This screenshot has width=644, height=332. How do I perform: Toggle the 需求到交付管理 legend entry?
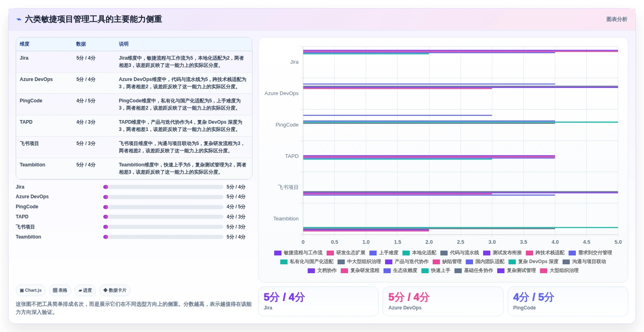pos(590,253)
